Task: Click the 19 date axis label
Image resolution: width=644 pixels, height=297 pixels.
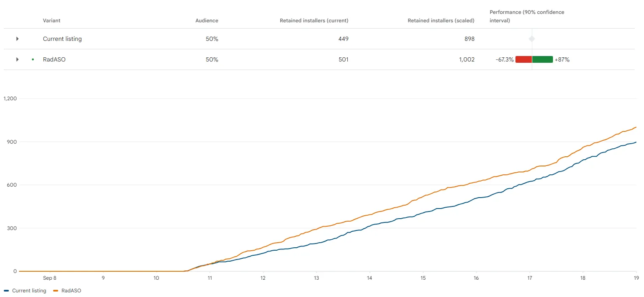Action: 636,278
